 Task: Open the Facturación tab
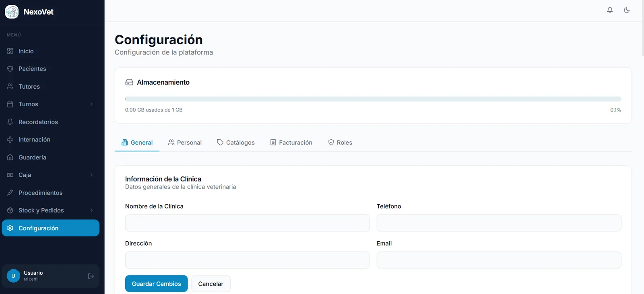point(291,143)
